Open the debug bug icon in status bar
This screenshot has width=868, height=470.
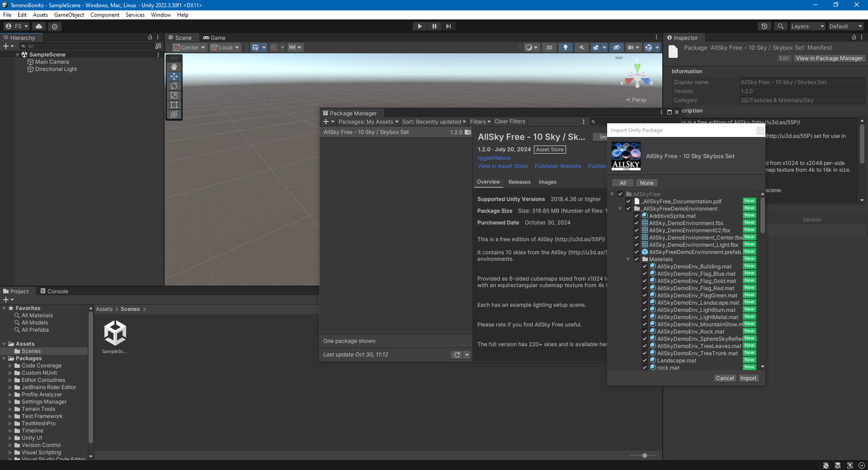click(x=826, y=465)
